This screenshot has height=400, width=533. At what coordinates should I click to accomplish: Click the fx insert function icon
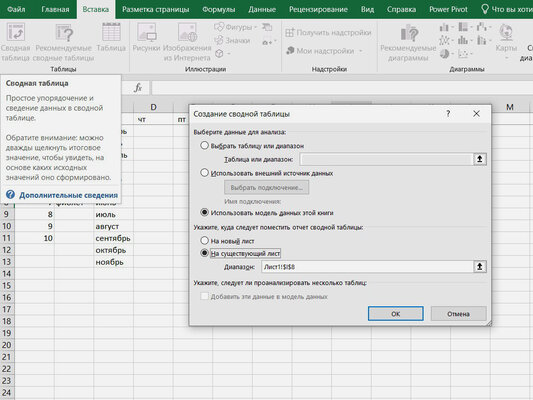[138, 88]
